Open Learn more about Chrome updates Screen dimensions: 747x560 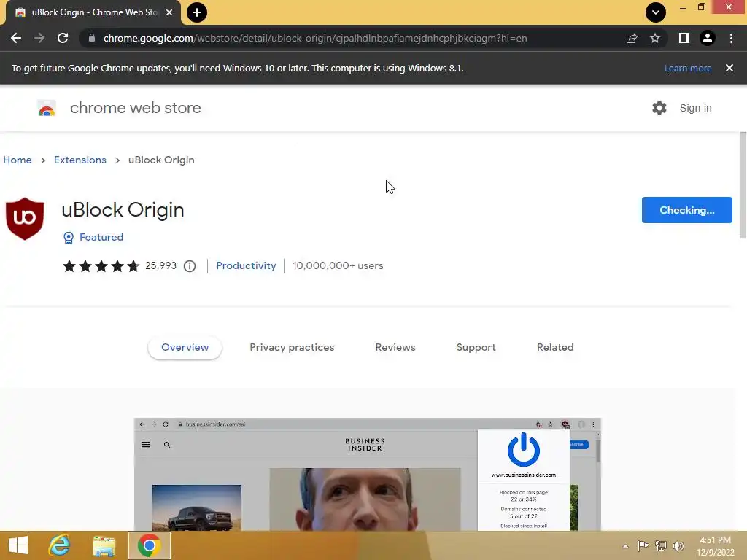point(688,68)
